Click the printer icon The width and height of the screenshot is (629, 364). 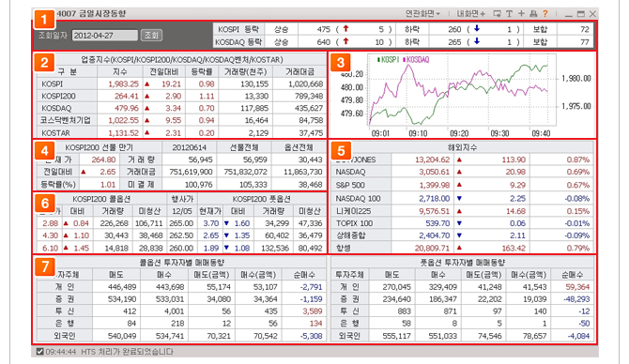tap(533, 14)
